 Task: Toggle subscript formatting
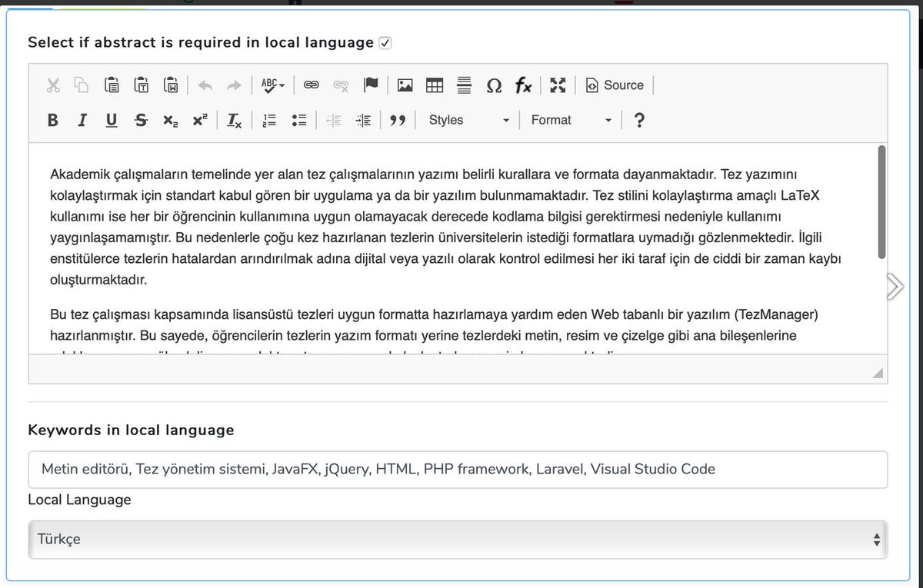click(x=170, y=120)
